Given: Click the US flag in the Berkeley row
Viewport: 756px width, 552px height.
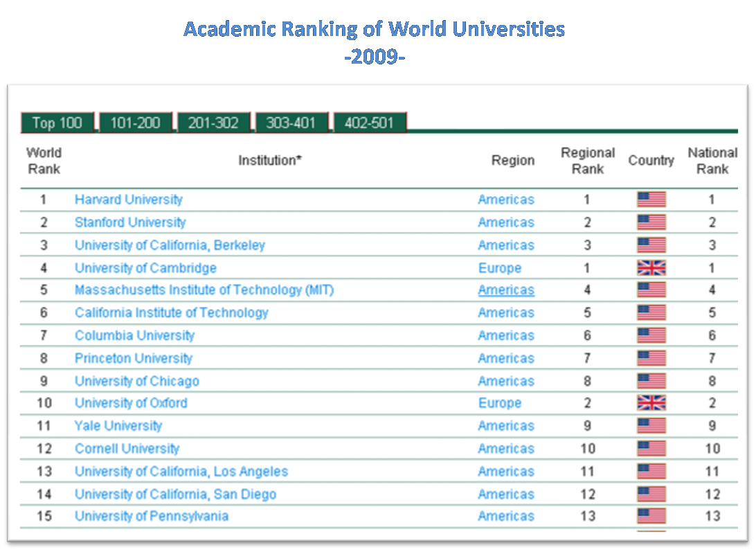Looking at the screenshot, I should coord(651,245).
